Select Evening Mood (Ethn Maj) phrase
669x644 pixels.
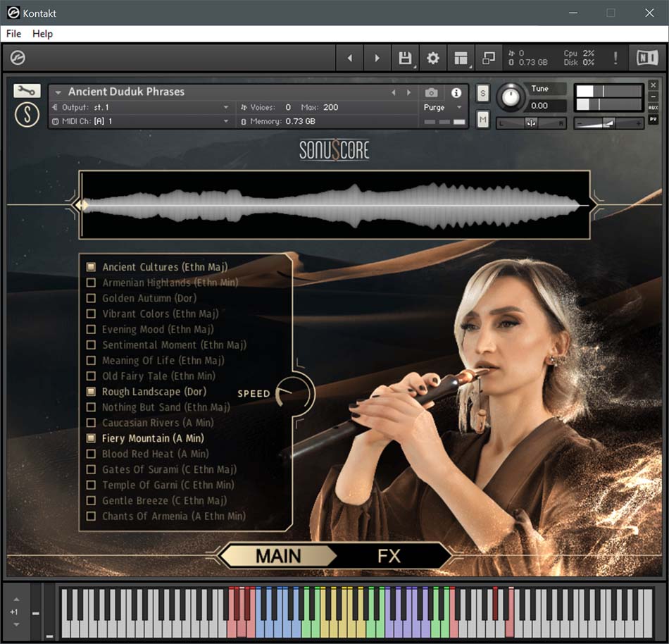click(x=158, y=330)
